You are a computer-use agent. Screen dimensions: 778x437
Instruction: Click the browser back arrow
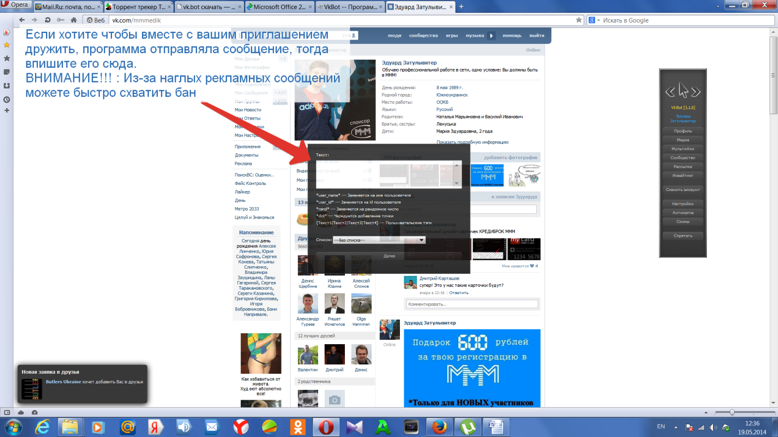[22, 20]
